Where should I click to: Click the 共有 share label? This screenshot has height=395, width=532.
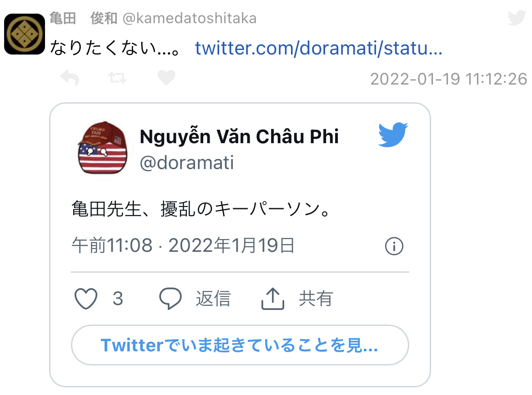click(316, 299)
